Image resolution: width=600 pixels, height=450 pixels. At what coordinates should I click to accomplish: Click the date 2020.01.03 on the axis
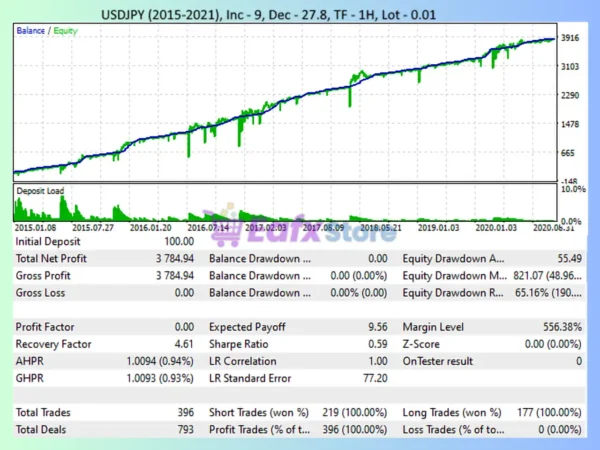tap(496, 228)
